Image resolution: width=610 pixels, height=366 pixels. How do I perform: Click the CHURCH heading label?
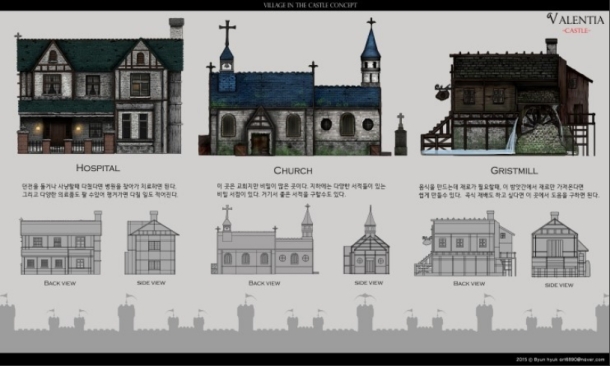click(293, 170)
